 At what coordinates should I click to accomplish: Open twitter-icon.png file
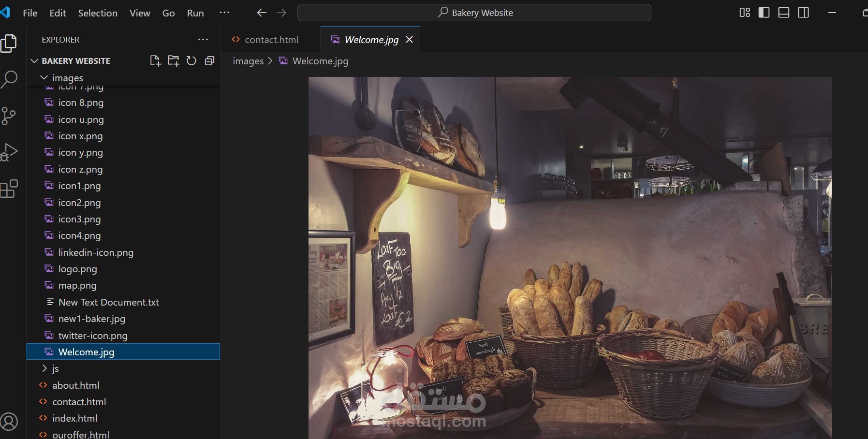[x=123, y=336]
